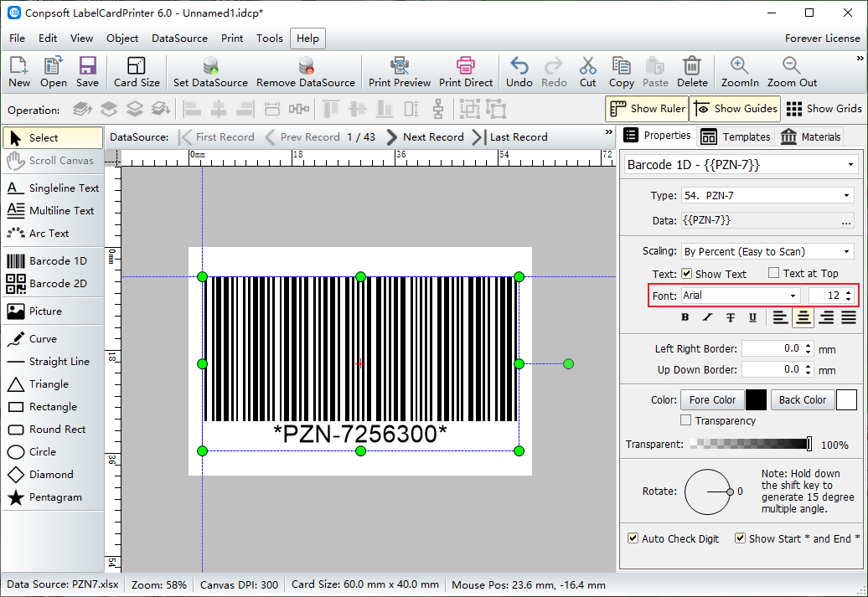Image resolution: width=868 pixels, height=597 pixels.
Task: Decrease Up Down Border stepper value
Action: click(809, 373)
